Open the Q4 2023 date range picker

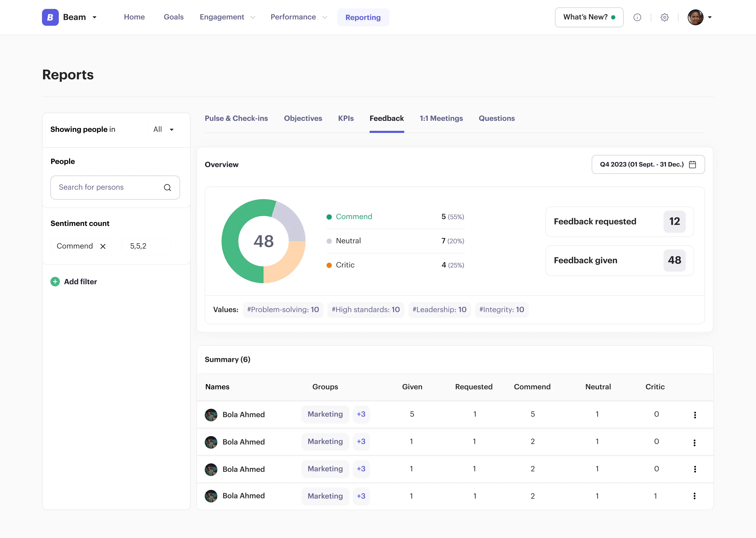[648, 164]
